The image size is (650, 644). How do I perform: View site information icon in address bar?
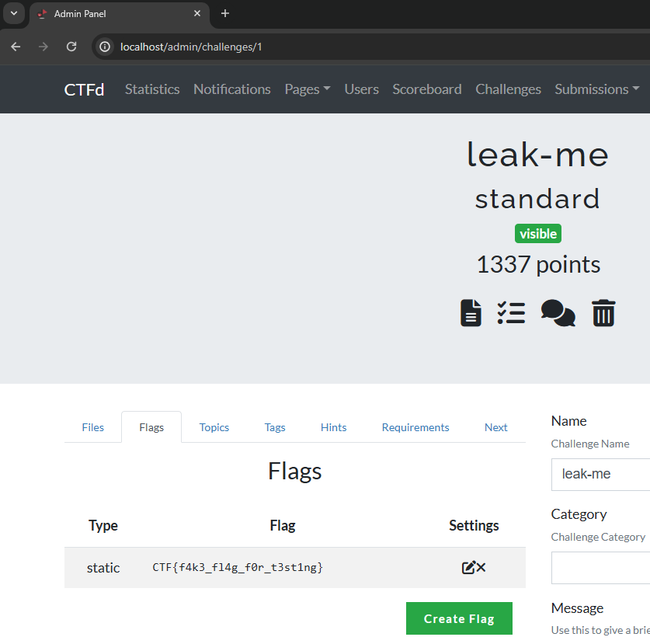coord(105,47)
